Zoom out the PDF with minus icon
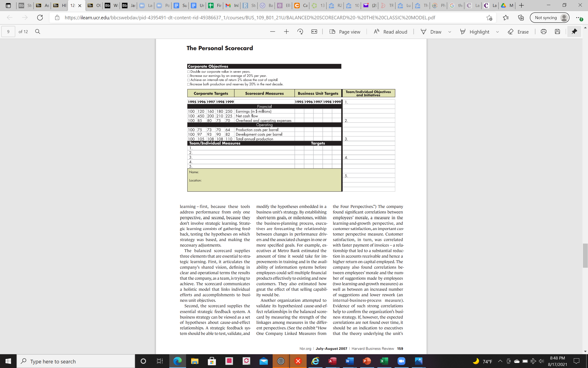The height and width of the screenshot is (368, 588). (272, 32)
